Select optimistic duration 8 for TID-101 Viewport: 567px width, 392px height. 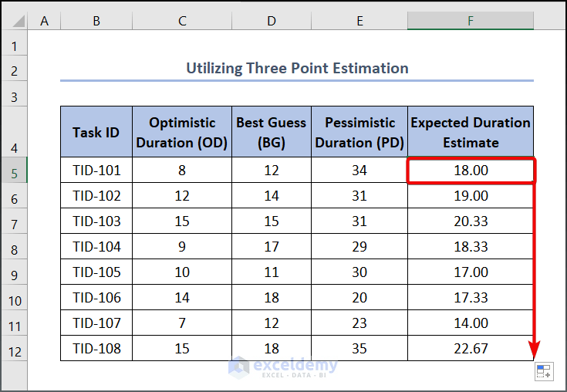click(x=182, y=170)
